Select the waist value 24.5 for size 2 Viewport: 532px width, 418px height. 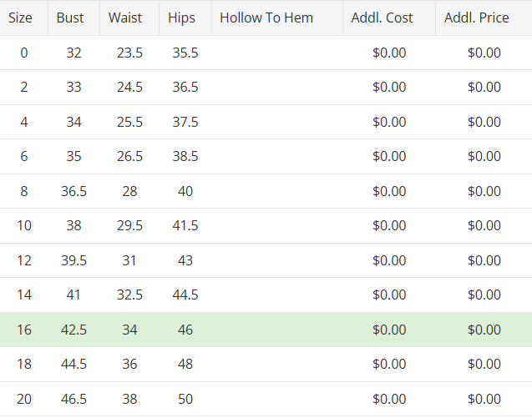point(129,87)
